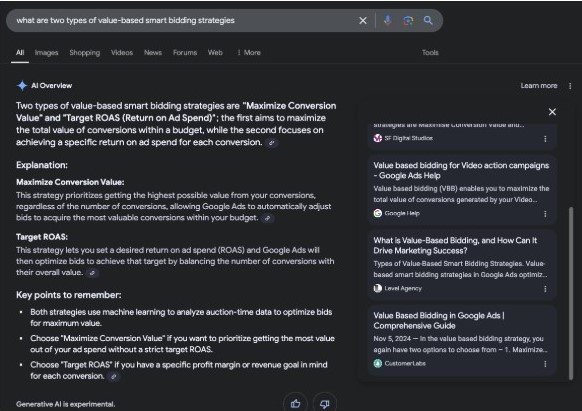
Task: Switch to Images tab
Action: pyautogui.click(x=46, y=52)
